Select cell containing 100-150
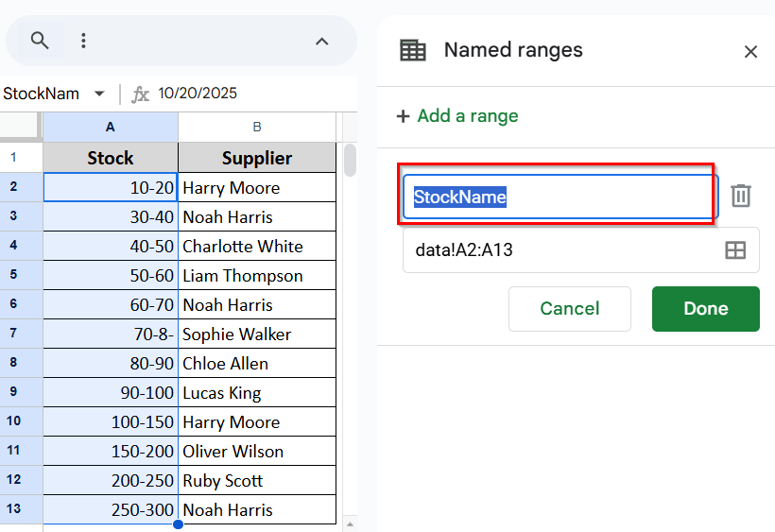 [111, 421]
